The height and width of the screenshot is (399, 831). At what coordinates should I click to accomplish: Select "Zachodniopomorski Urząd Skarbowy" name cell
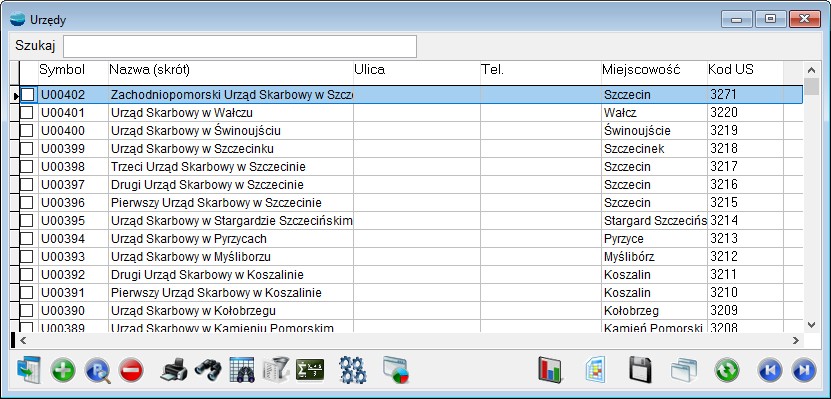point(231,95)
